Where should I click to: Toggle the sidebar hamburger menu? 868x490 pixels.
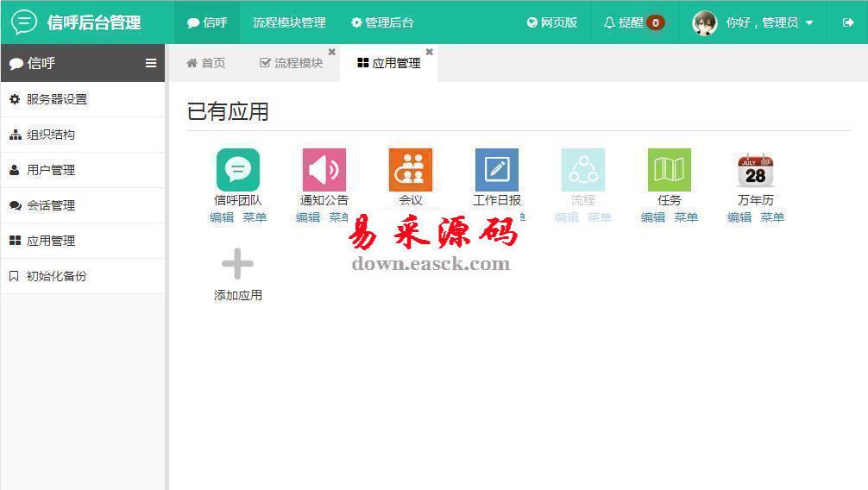pyautogui.click(x=151, y=63)
